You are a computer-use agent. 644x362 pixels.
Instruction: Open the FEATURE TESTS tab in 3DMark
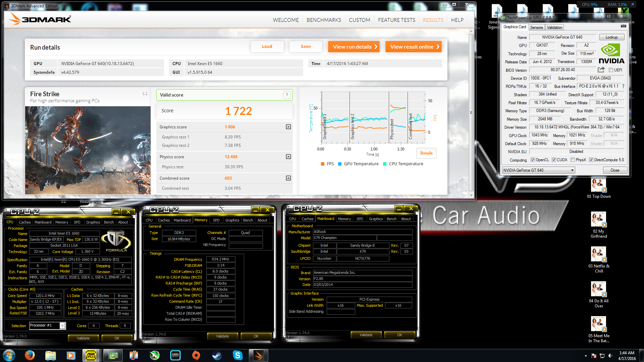[396, 20]
